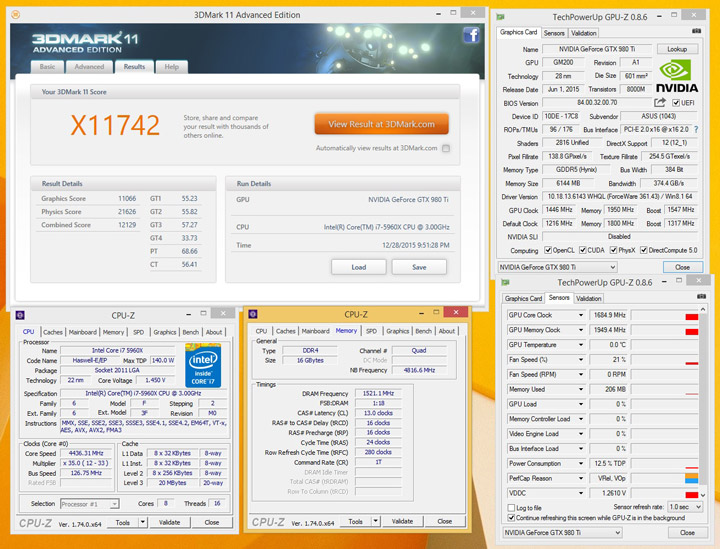This screenshot has height=549, width=720.
Task: Switch to the Advanced tab in 3DMark
Action: point(89,67)
